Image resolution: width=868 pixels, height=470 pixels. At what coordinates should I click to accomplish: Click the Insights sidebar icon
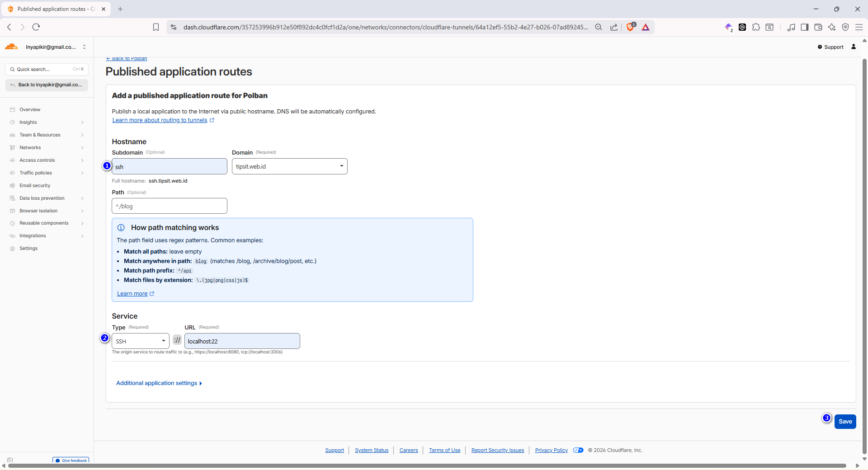[12, 122]
